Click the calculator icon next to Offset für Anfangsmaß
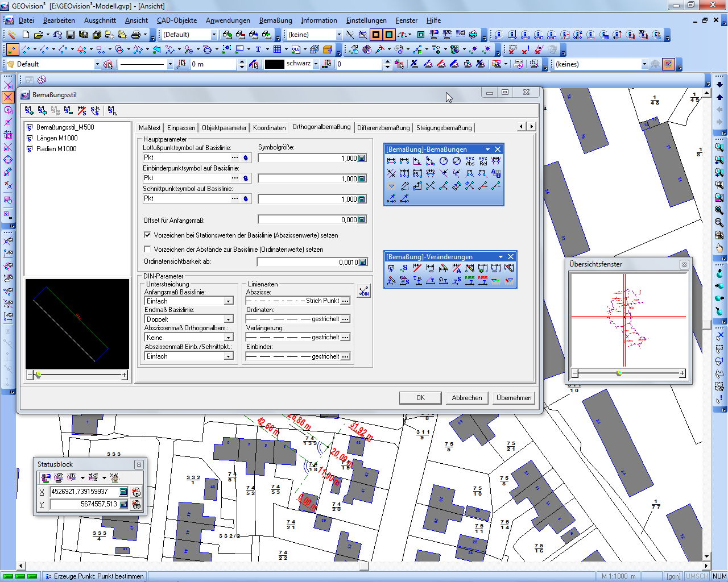728x582 pixels. point(362,219)
